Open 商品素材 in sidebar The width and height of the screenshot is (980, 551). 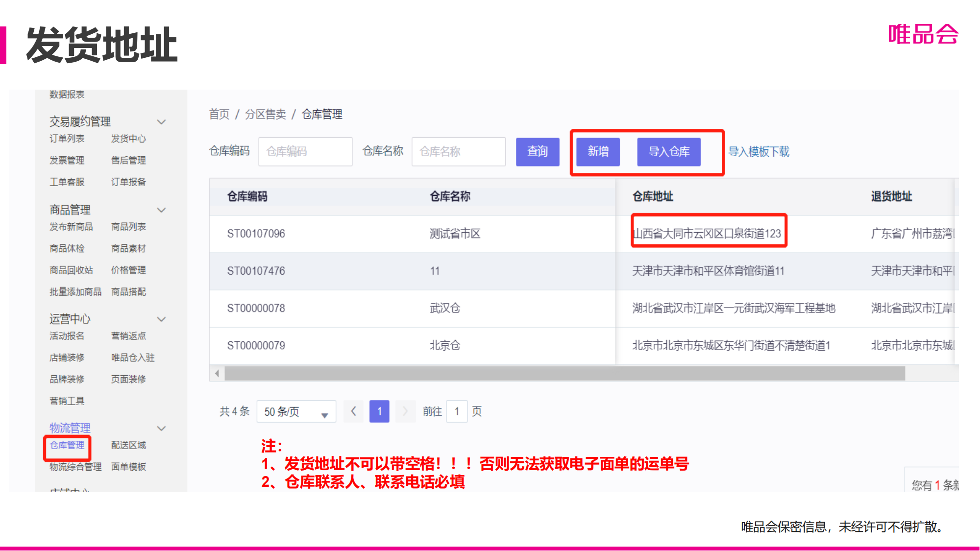(x=128, y=248)
